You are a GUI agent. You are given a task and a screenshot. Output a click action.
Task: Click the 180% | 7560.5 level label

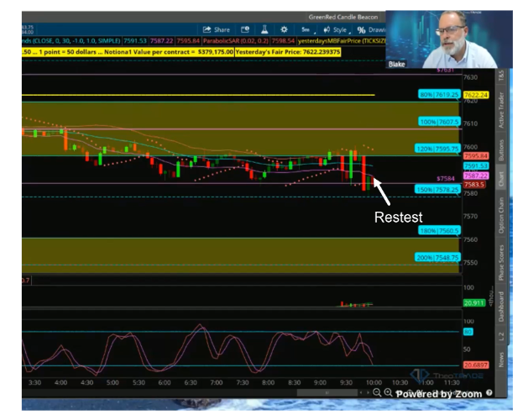[x=439, y=231]
